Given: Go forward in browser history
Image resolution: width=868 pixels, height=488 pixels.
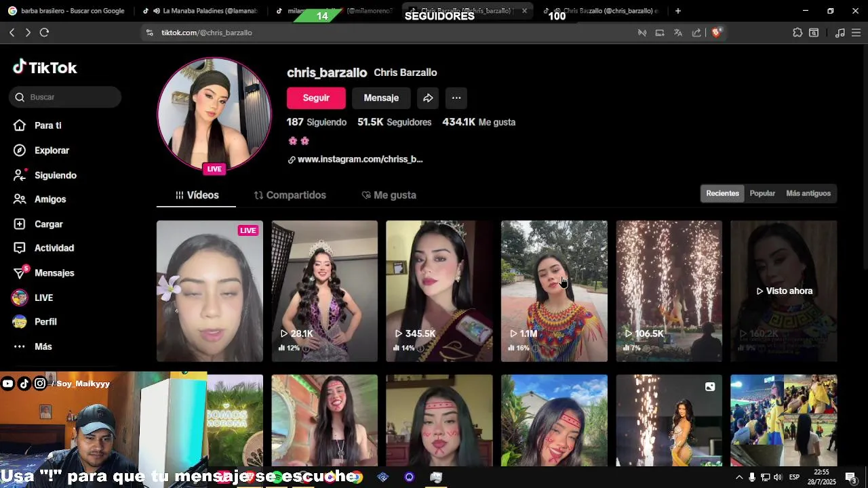Looking at the screenshot, I should [28, 33].
